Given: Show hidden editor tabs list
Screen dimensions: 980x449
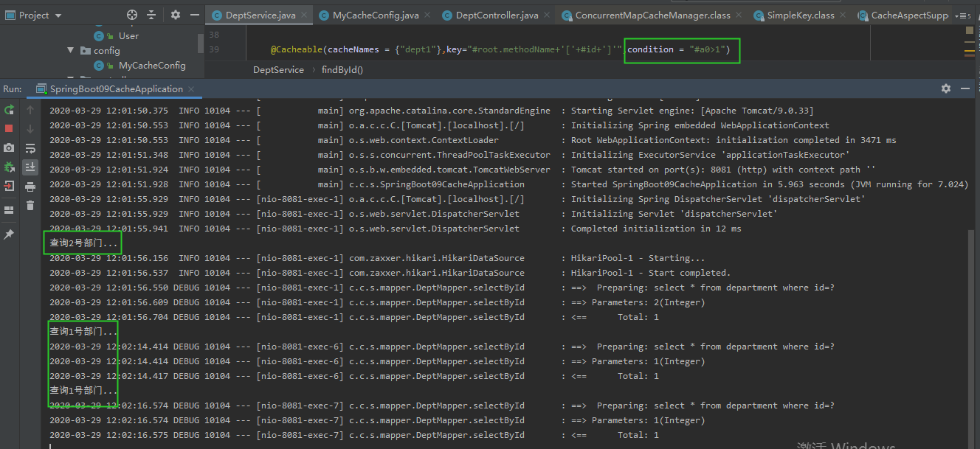Looking at the screenshot, I should 964,15.
